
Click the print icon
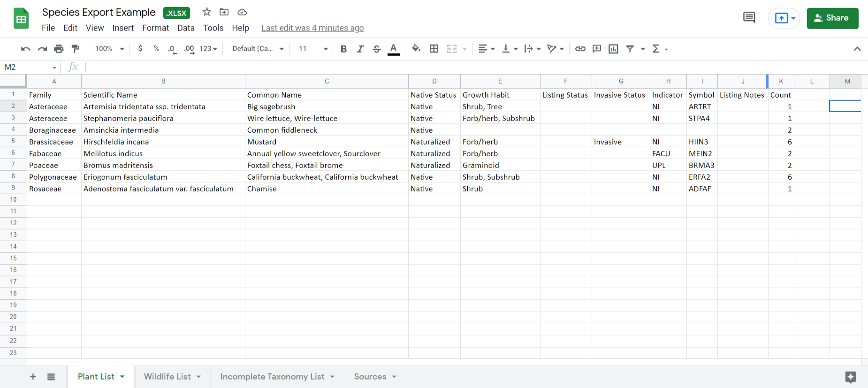(x=59, y=49)
